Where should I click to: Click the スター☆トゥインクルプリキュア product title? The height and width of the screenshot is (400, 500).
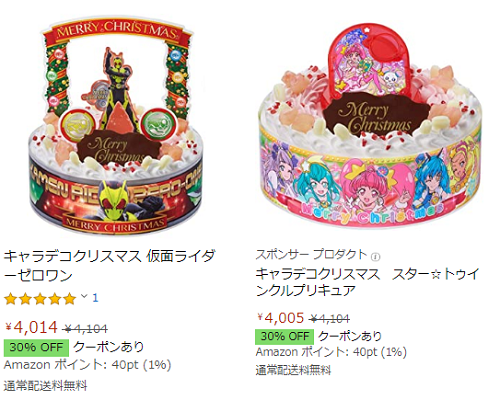[368, 282]
